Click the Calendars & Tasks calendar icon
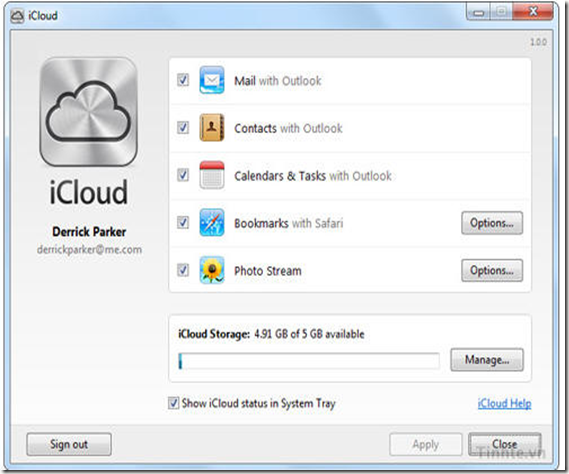The width and height of the screenshot is (569, 474). click(x=212, y=175)
